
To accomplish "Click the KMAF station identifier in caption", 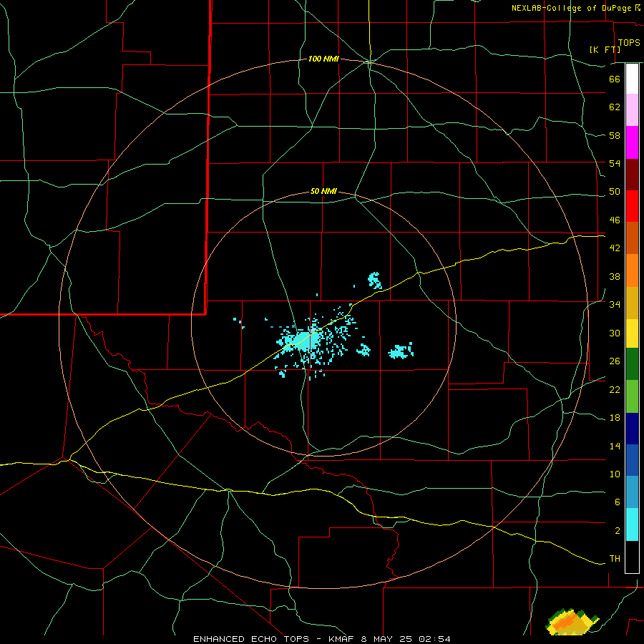I will point(343,639).
